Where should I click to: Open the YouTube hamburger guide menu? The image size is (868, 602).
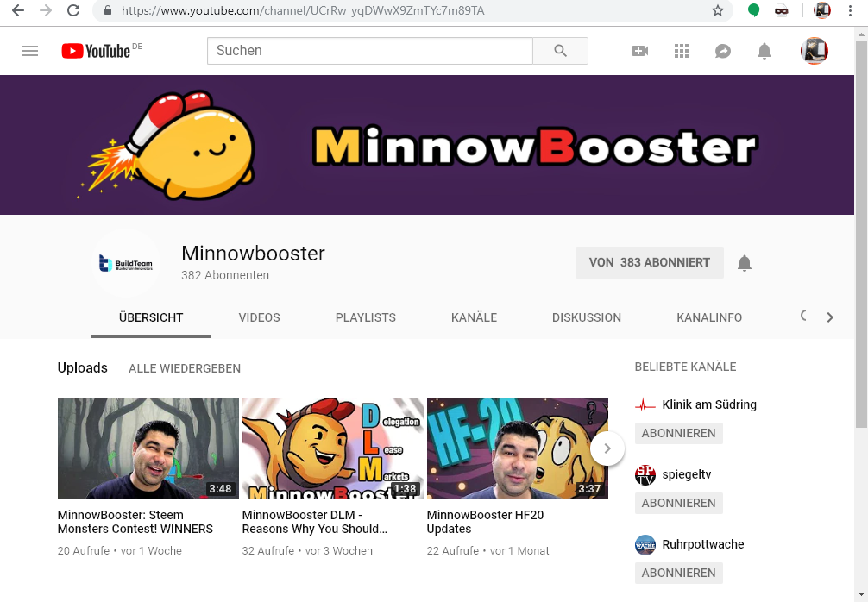tap(30, 51)
